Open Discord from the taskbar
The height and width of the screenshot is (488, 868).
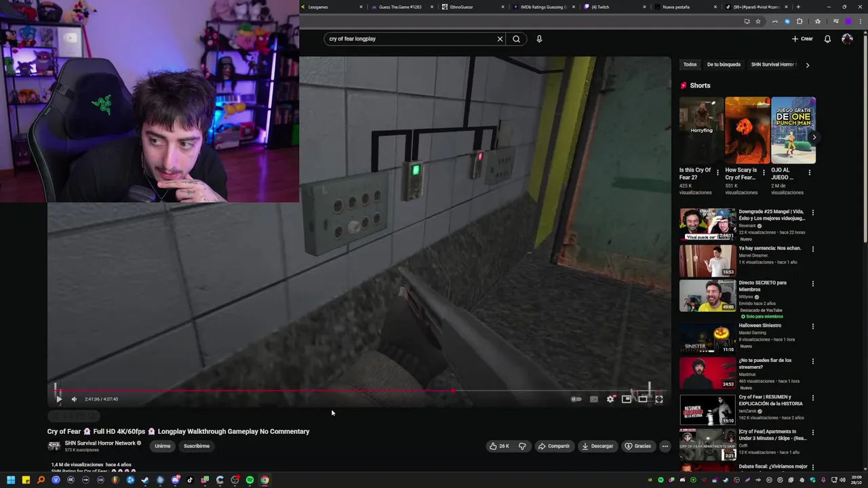175,480
